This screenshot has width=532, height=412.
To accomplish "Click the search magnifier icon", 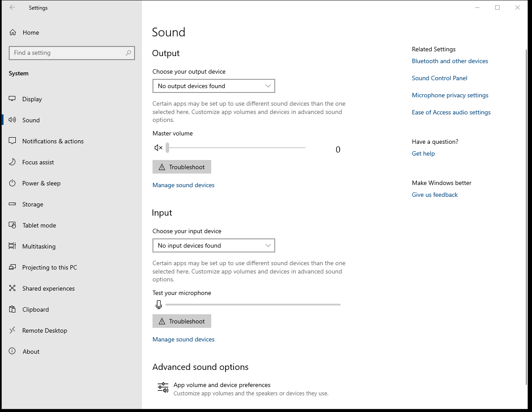I will pos(128,53).
